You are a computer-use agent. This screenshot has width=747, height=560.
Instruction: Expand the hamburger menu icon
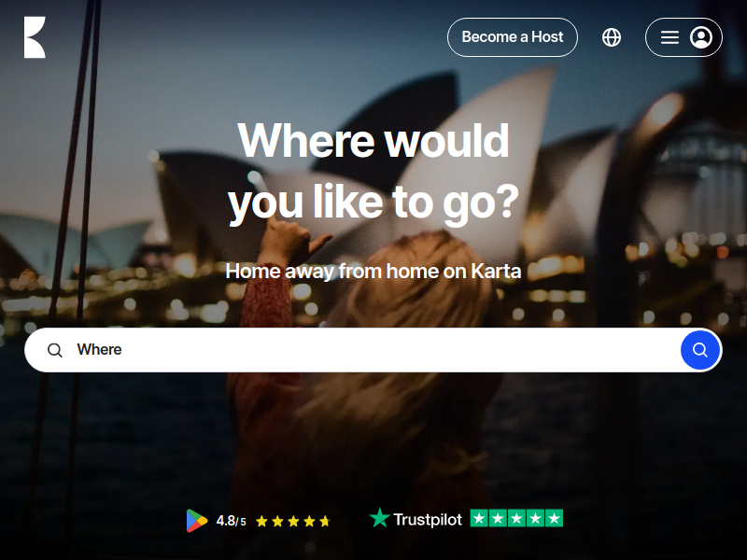pyautogui.click(x=669, y=37)
